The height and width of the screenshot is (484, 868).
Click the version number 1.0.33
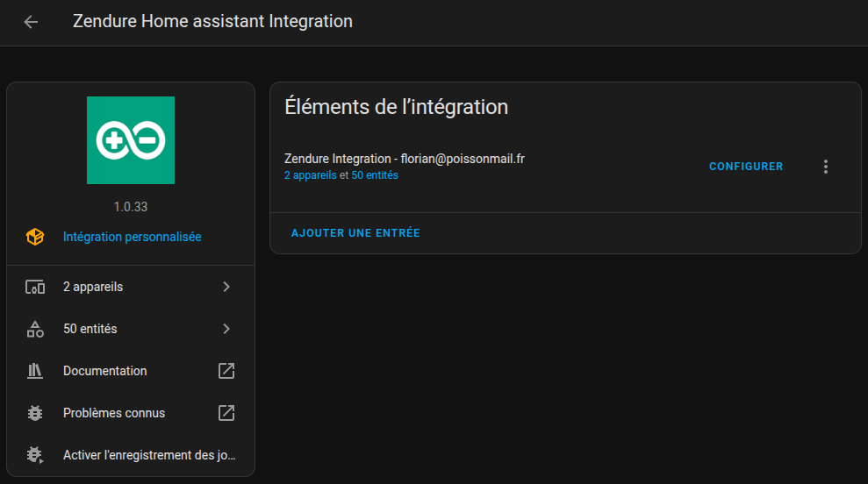click(x=131, y=207)
